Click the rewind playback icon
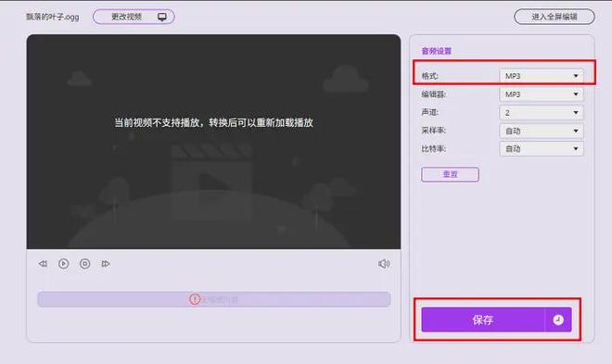612x364 pixels. tap(43, 264)
